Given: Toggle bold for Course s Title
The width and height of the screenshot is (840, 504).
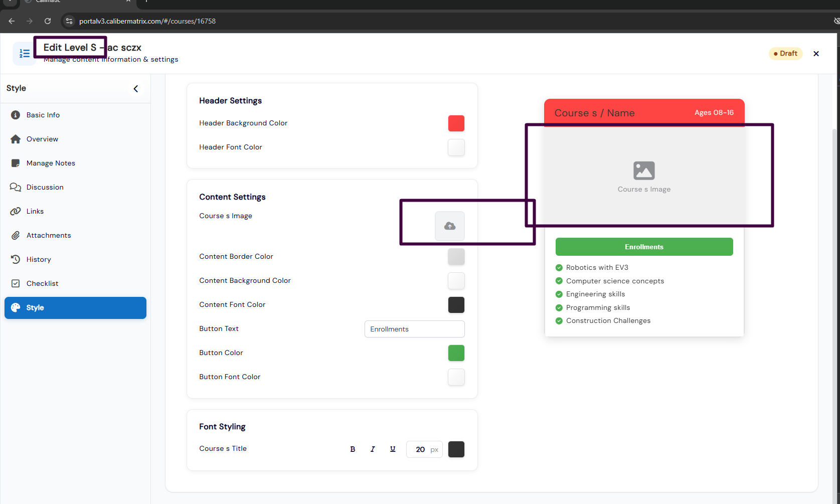Looking at the screenshot, I should click(x=353, y=449).
